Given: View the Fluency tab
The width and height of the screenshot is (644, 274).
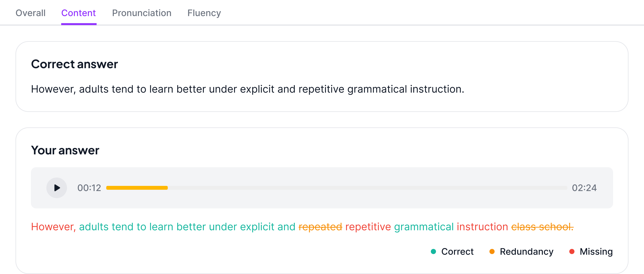Looking at the screenshot, I should (x=204, y=13).
